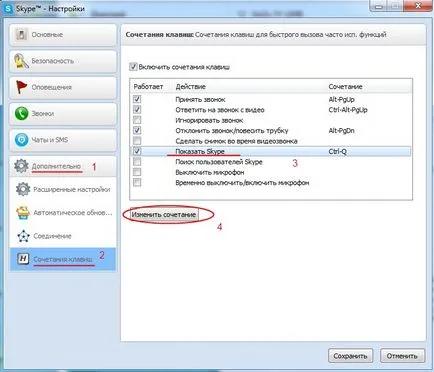Close the Skype settings window
Screen dimensions: 434x372
[419, 5]
